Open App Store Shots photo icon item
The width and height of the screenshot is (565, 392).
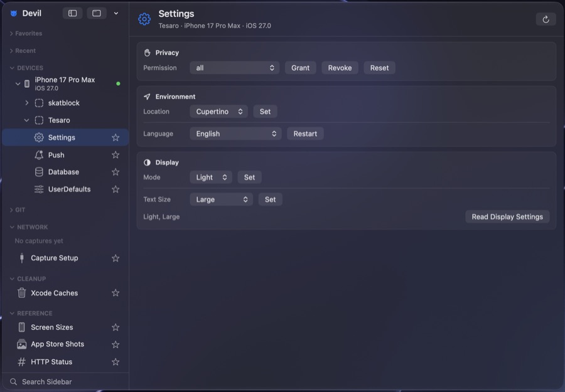(21, 344)
